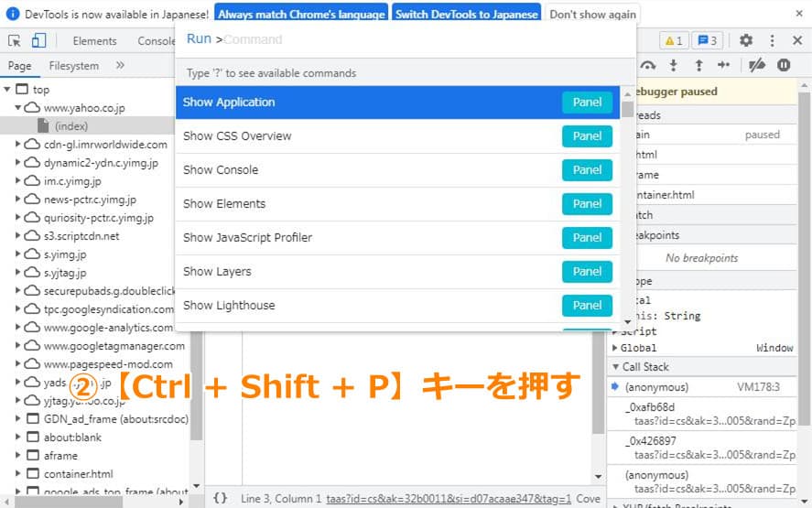Select s.yjtag.jp domain
This screenshot has height=508, width=812.
tap(65, 273)
